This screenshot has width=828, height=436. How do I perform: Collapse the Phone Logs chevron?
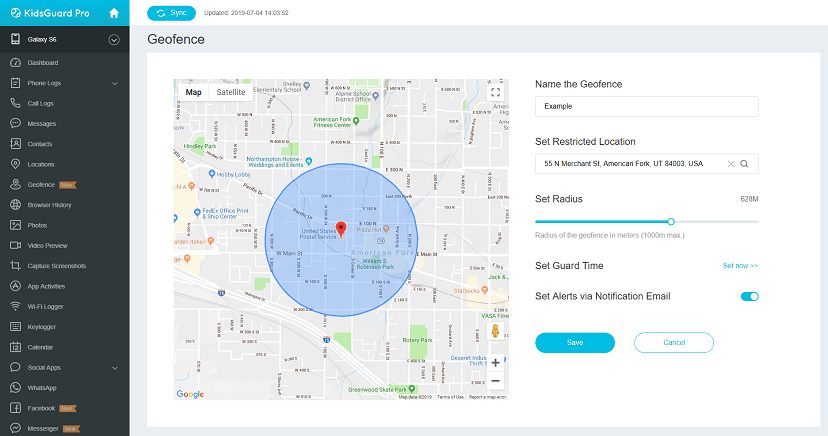(x=115, y=83)
